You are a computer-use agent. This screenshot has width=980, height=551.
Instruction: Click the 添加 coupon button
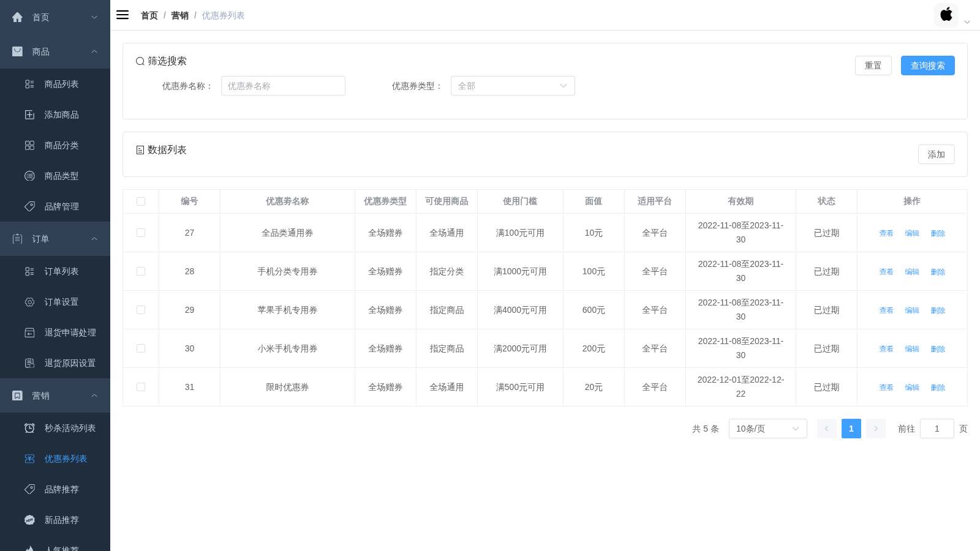pos(937,154)
